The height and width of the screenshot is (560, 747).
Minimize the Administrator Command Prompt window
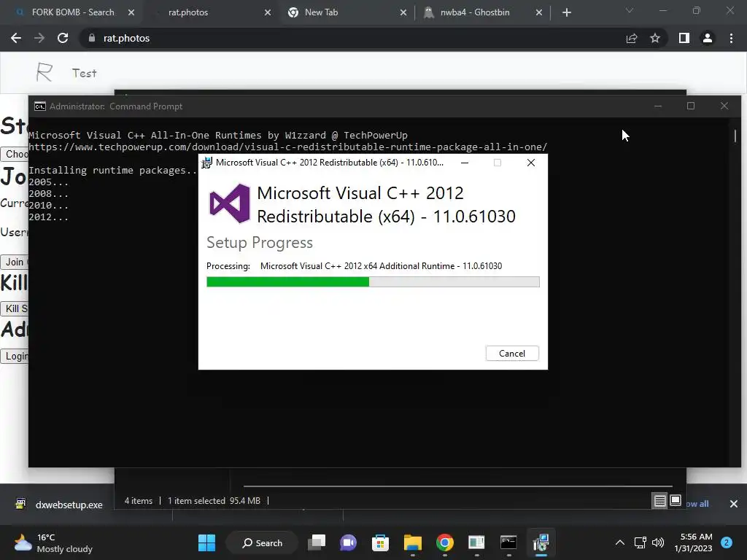(658, 106)
